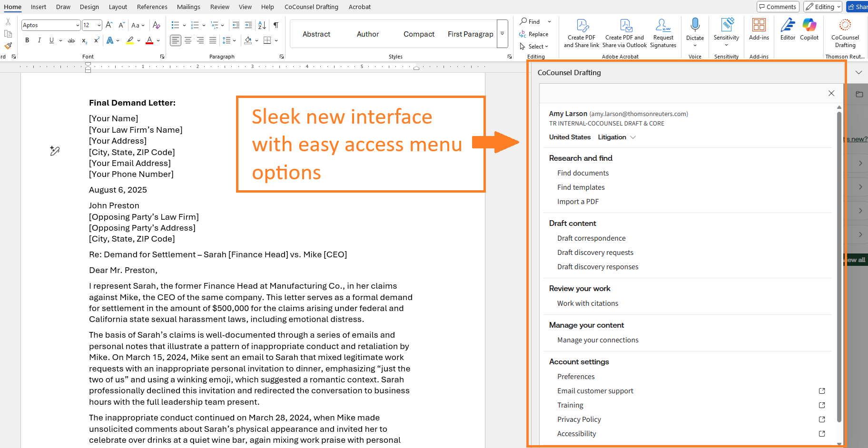The image size is (868, 448).
Task: Switch to the CoCounsel Drafting tab
Action: click(x=311, y=7)
